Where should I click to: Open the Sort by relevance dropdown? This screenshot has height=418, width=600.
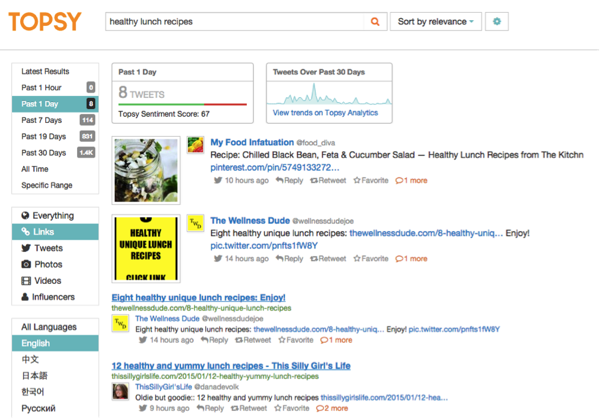[435, 21]
